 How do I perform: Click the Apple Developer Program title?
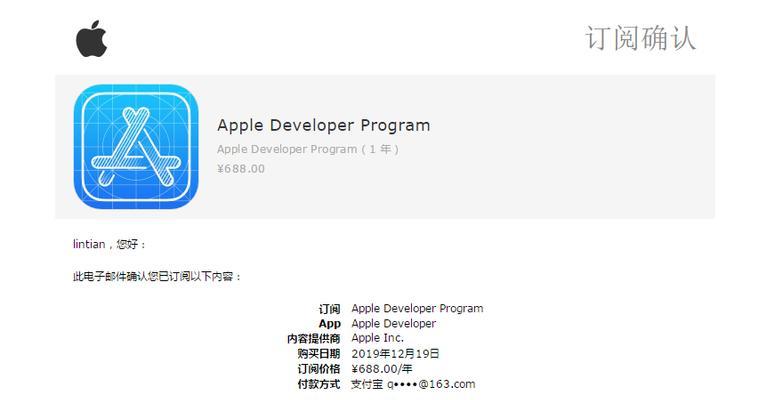click(323, 126)
